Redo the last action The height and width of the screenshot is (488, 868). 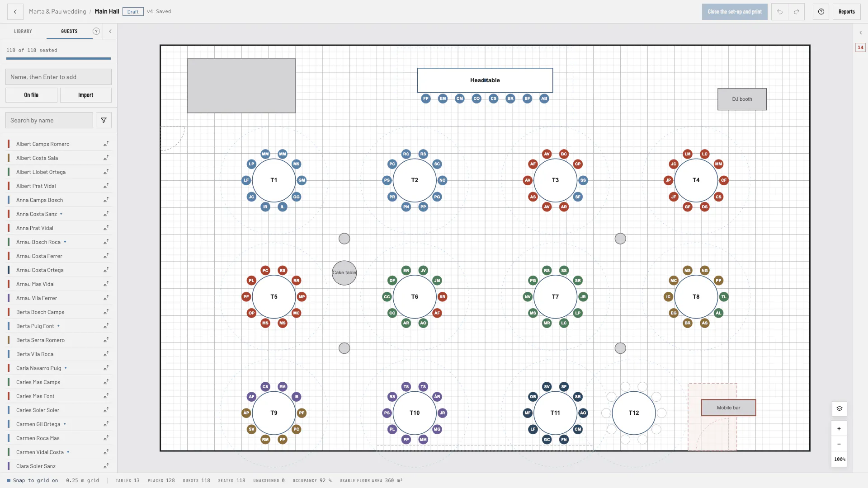[797, 12]
